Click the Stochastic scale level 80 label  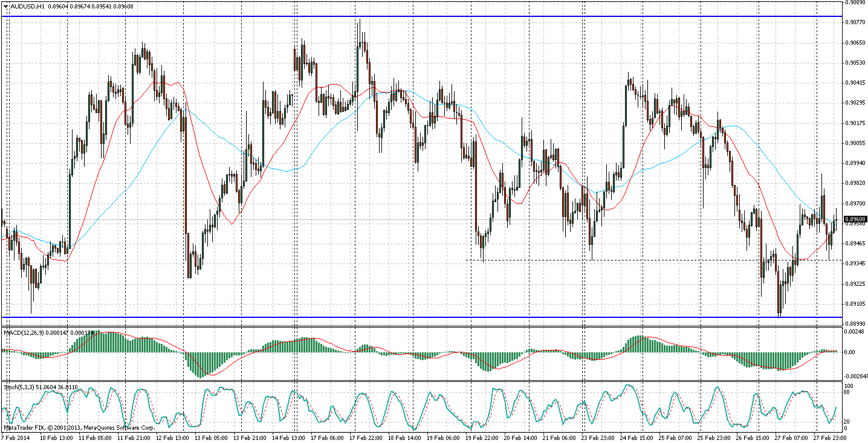click(x=849, y=393)
